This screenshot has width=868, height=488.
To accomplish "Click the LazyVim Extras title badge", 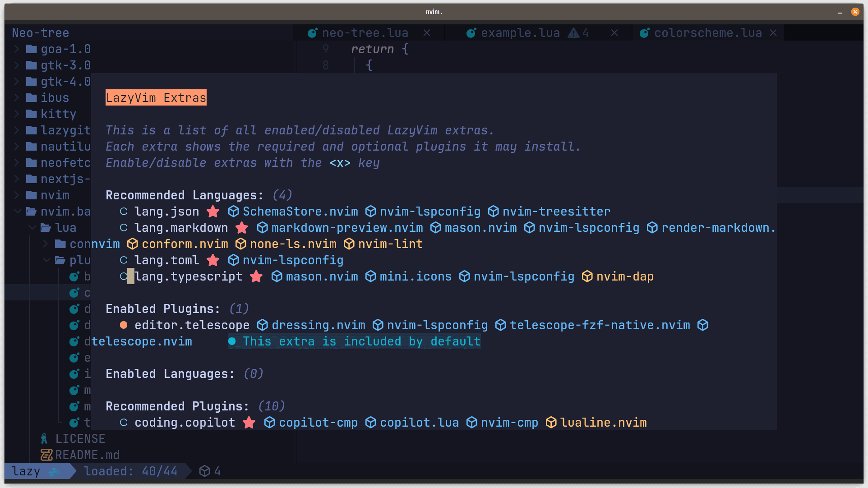I will click(156, 98).
